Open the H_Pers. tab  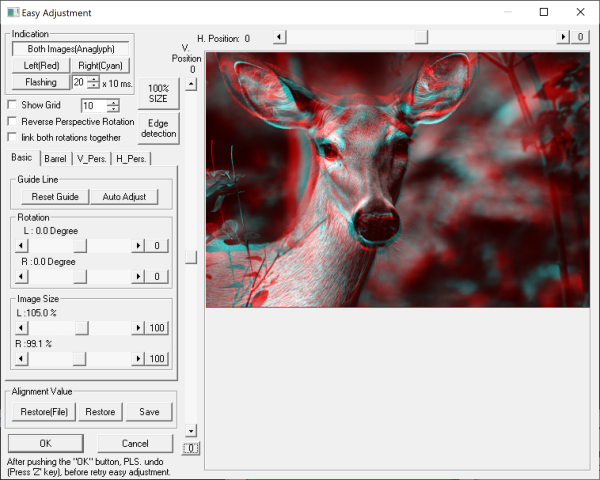click(131, 158)
